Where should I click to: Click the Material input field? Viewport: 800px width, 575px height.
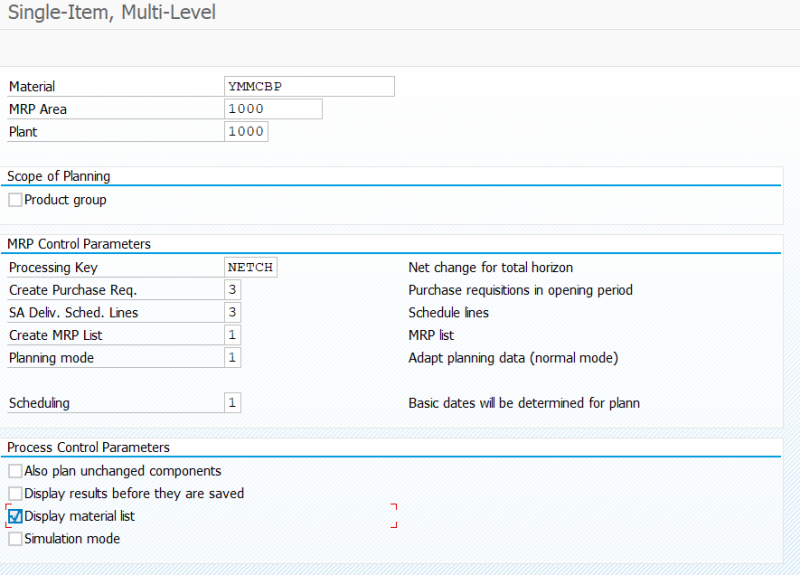click(x=309, y=86)
